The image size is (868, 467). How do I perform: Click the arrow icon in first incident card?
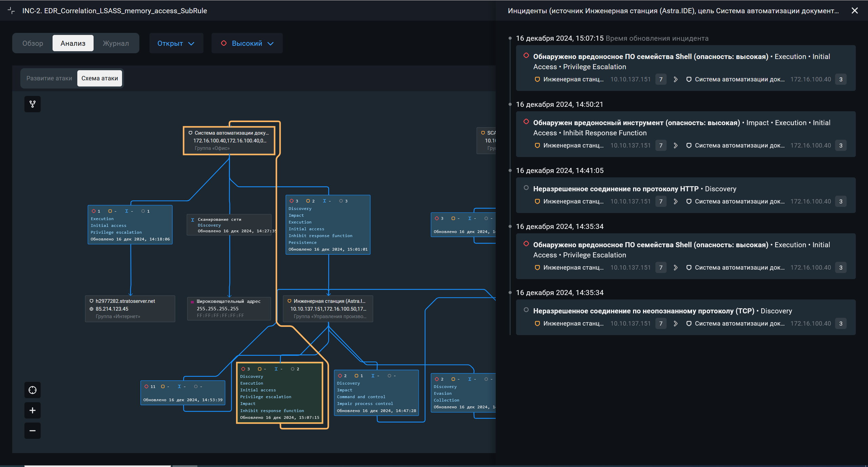[675, 79]
